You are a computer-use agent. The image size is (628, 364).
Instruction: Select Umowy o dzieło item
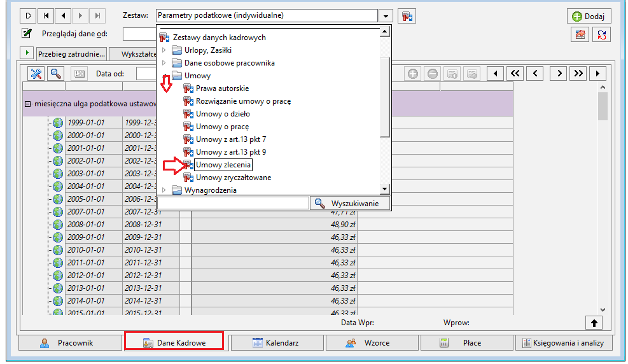223,114
